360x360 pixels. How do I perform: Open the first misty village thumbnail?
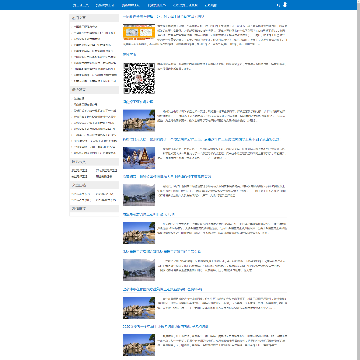point(139,195)
